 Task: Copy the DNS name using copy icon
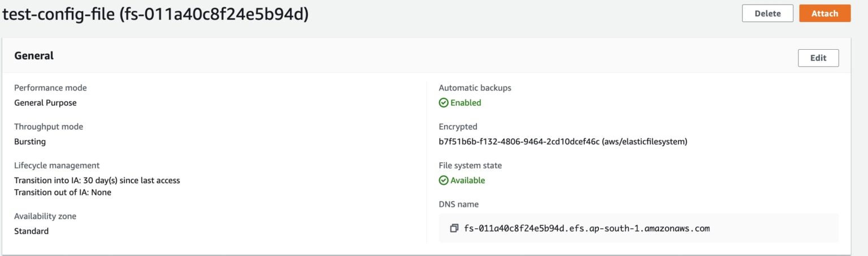click(x=454, y=229)
